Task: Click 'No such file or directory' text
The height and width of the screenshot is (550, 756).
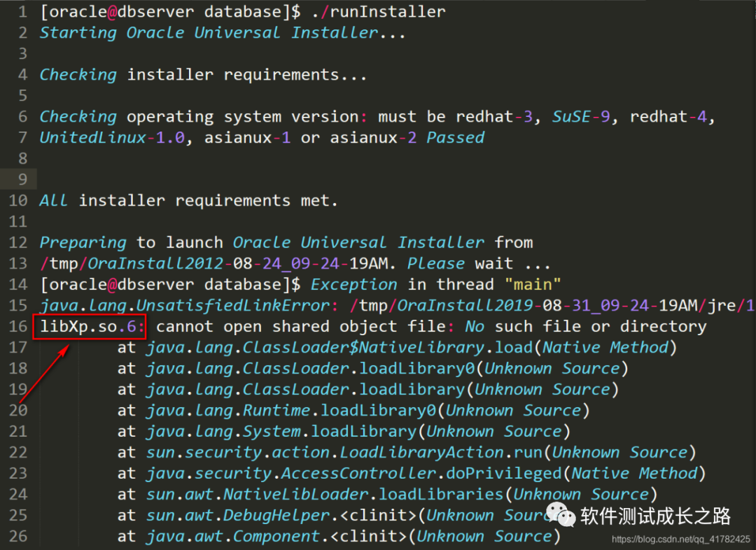Action: coord(586,326)
